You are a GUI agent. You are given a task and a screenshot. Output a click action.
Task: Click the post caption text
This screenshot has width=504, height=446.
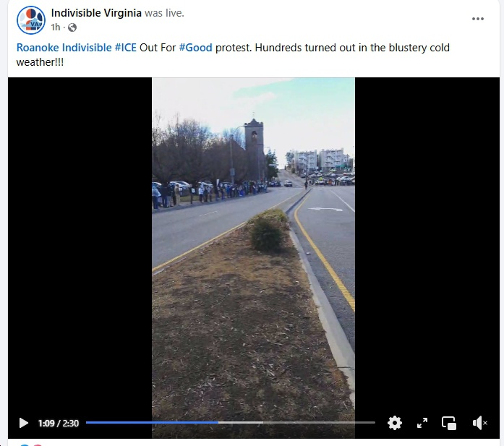tap(233, 55)
